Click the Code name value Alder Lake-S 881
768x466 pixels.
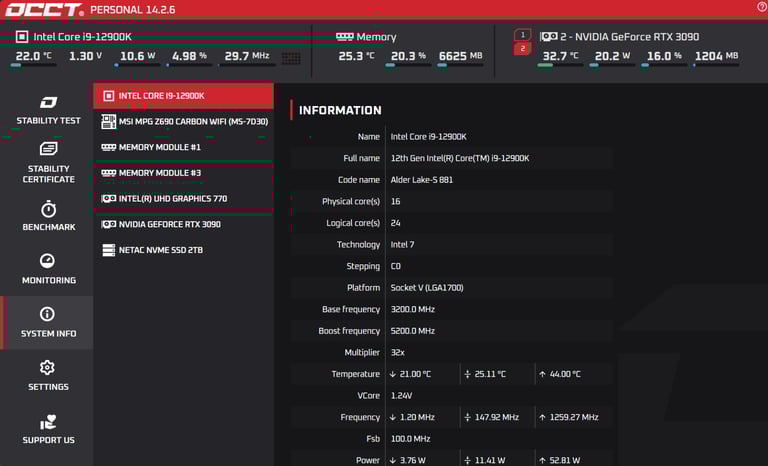tap(422, 180)
